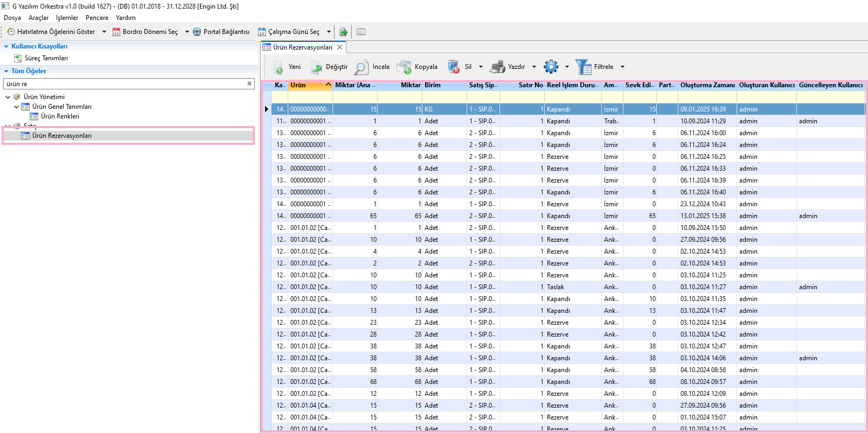The height and width of the screenshot is (433, 868).
Task: Click the Yeni (new record) icon
Action: point(279,67)
